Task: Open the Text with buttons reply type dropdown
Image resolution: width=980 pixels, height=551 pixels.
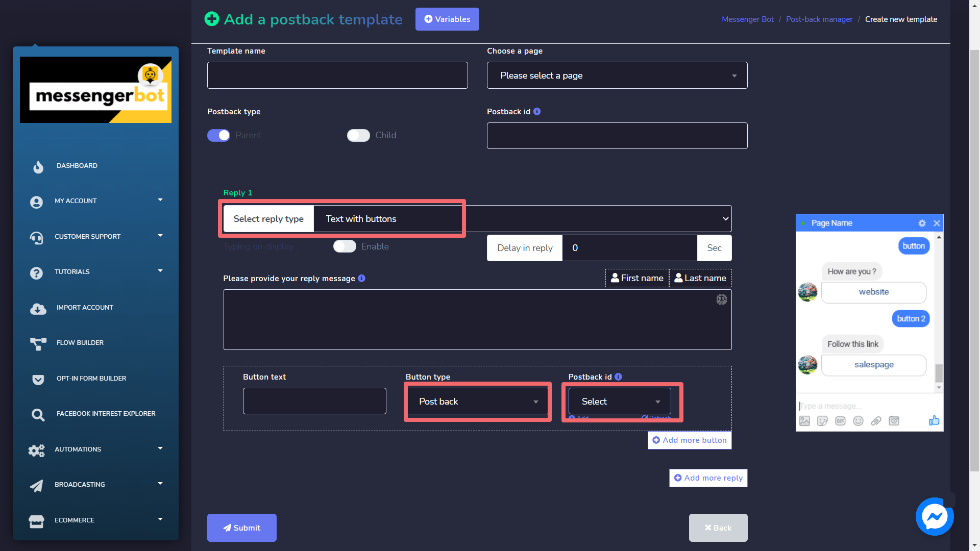Action: click(x=523, y=219)
